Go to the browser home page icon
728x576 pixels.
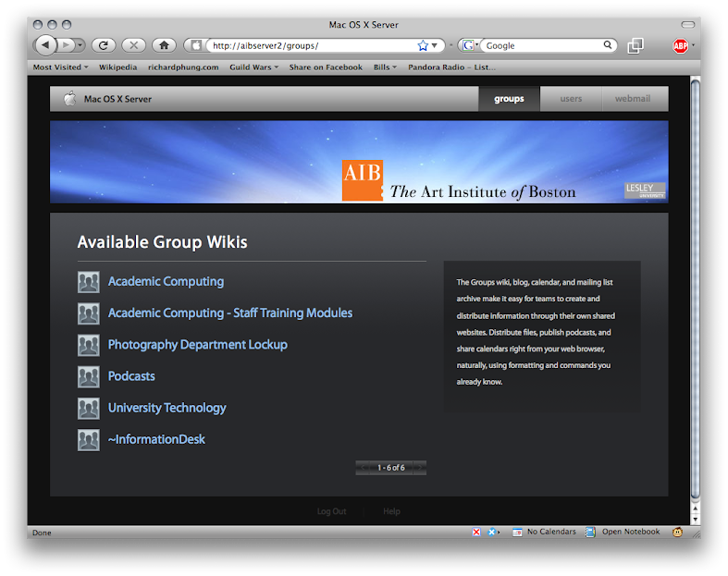164,44
